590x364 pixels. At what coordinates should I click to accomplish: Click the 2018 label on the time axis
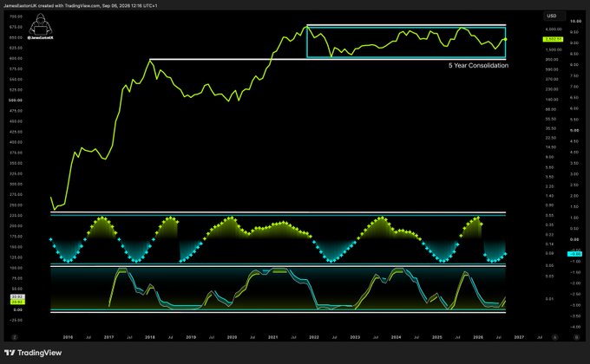(x=150, y=337)
